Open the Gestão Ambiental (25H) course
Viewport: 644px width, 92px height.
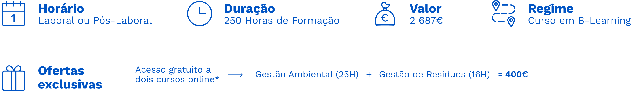click(307, 75)
